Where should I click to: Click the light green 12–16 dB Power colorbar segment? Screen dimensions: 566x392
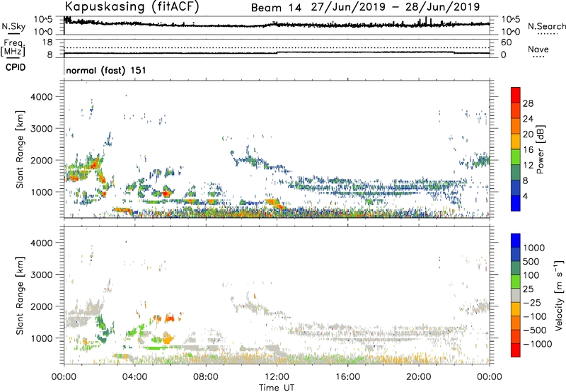tap(516, 157)
